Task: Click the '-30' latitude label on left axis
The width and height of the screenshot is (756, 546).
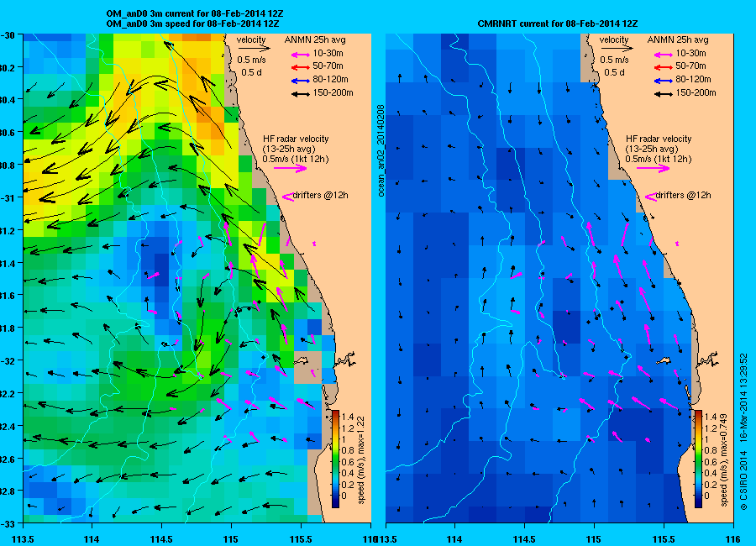Action: 8,35
